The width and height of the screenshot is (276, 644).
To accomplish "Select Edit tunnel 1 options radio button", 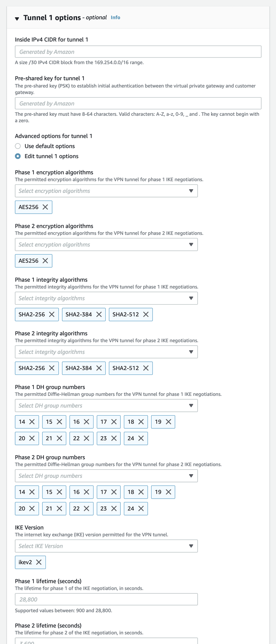I will click(18, 156).
